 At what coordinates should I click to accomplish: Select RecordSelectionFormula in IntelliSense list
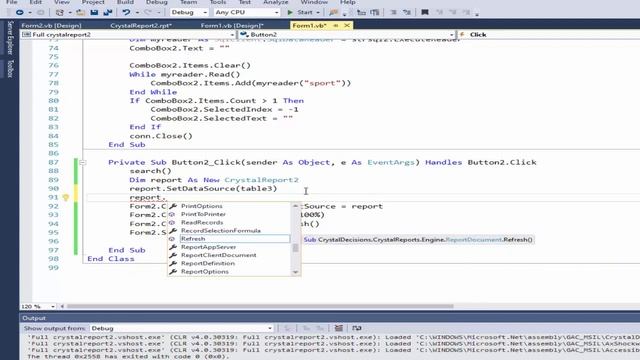(x=221, y=231)
